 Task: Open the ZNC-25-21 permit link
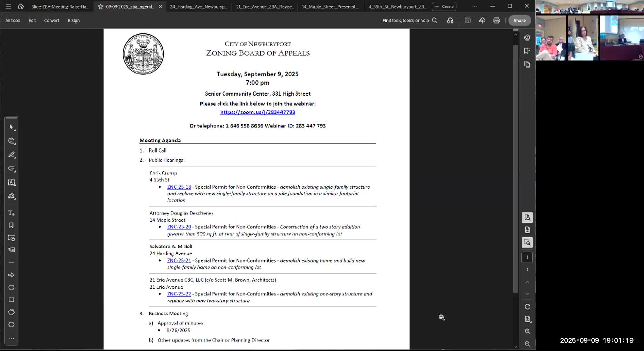tap(179, 260)
